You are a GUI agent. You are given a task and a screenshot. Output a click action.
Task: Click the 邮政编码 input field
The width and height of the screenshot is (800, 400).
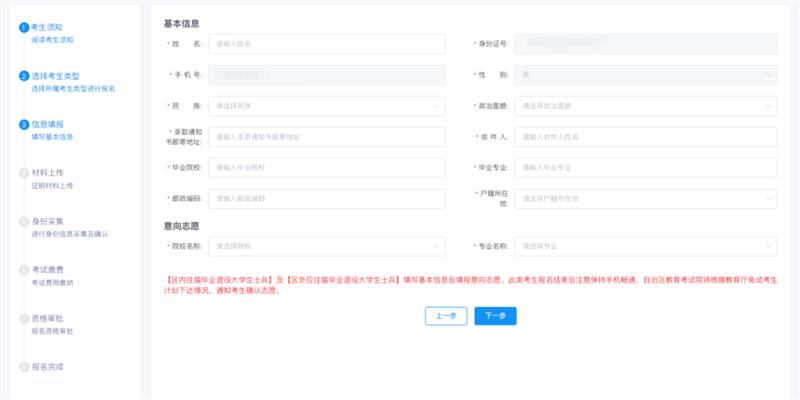[x=327, y=198]
